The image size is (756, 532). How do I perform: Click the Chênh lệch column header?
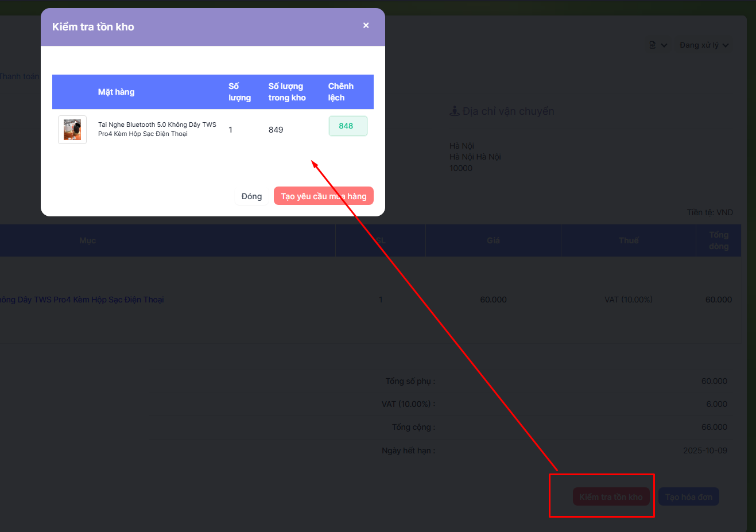[x=340, y=92]
